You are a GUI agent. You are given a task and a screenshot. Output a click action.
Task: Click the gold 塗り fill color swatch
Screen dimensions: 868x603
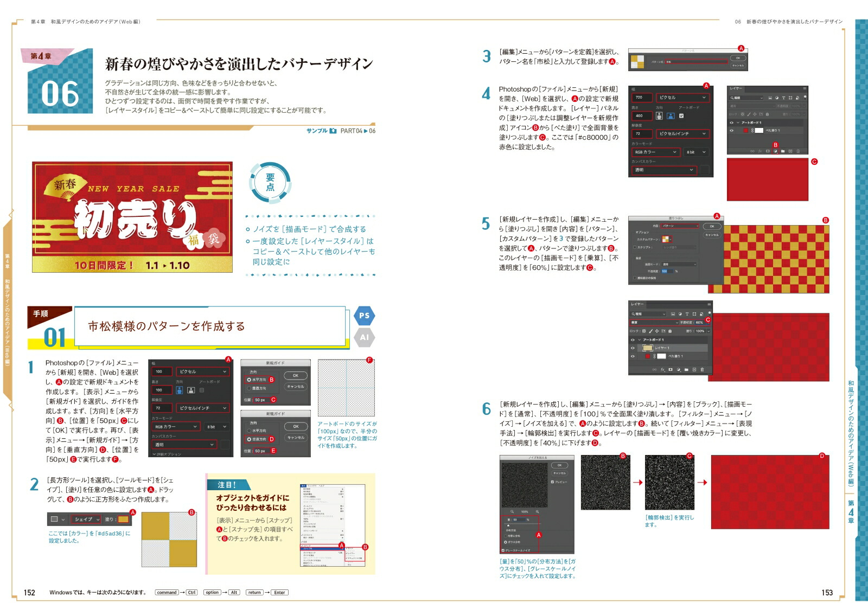[x=123, y=519]
